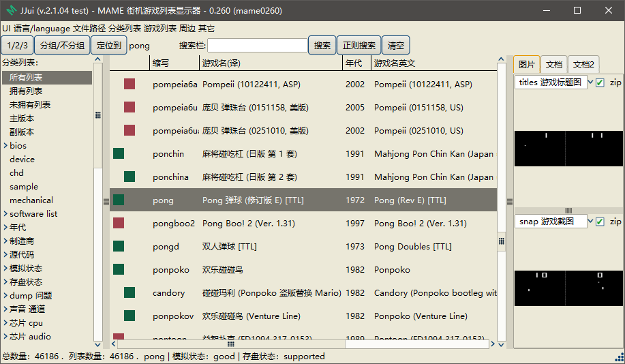The width and height of the screenshot is (625, 364).
Task: Click the red status square for pongboo2
Action: tap(119, 223)
